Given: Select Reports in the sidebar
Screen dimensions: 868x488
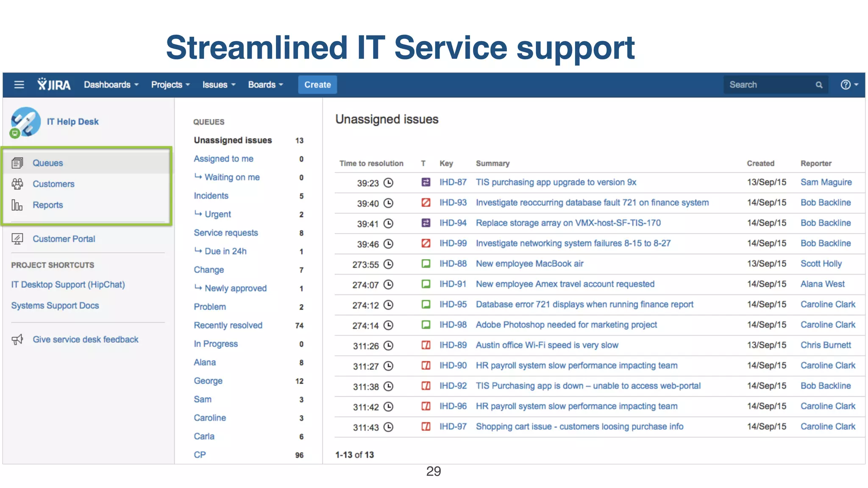Looking at the screenshot, I should click(48, 205).
